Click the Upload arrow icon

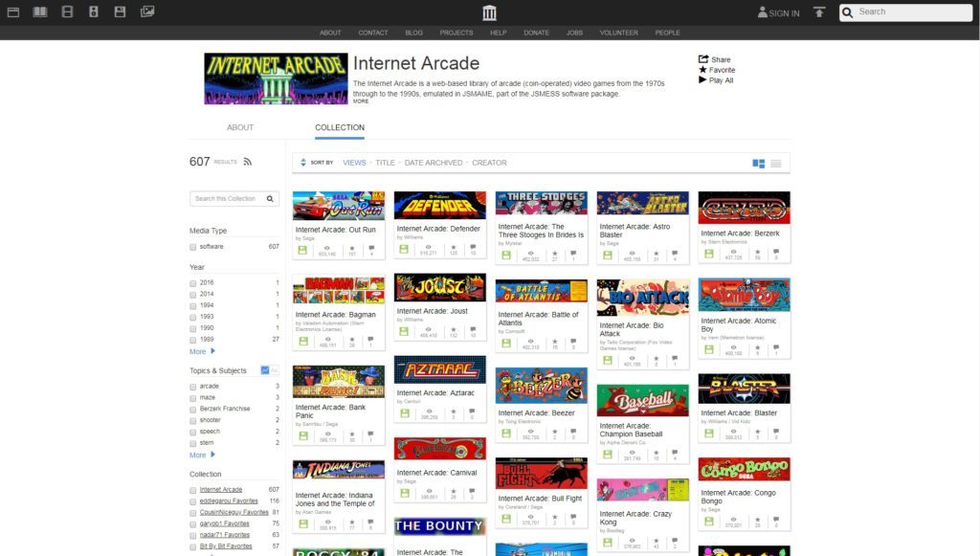tap(819, 12)
